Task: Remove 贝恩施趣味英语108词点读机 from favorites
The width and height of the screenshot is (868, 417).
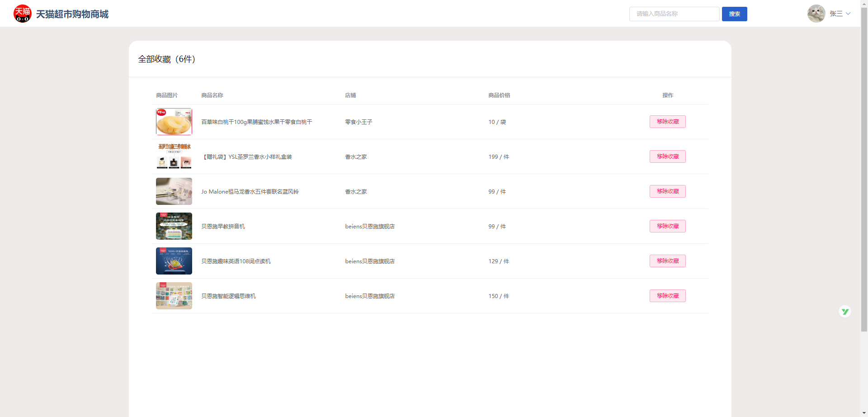Action: pos(668,261)
